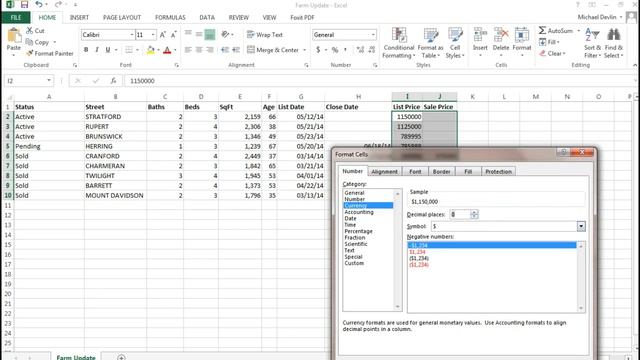Expand the Name Box dropdown
640x360 pixels.
49,80
